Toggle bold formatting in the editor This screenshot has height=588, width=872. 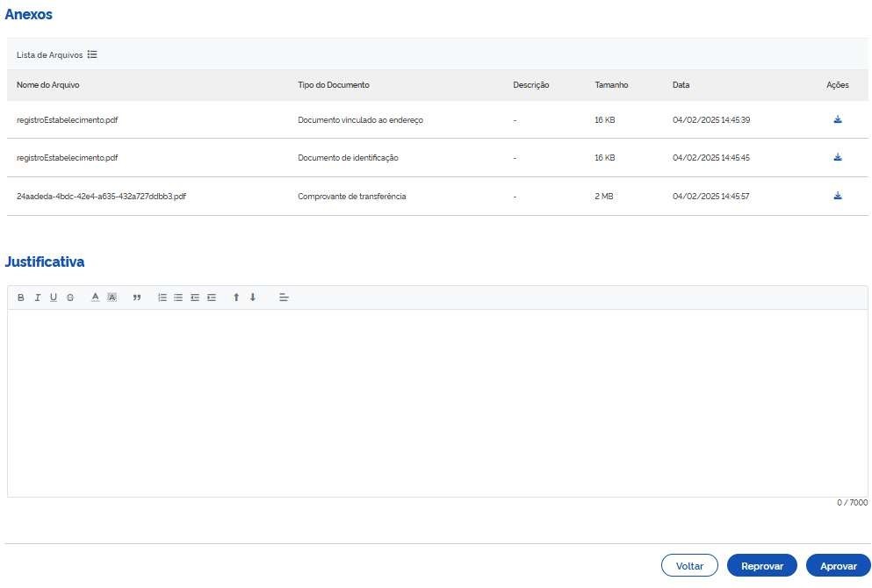click(x=21, y=298)
